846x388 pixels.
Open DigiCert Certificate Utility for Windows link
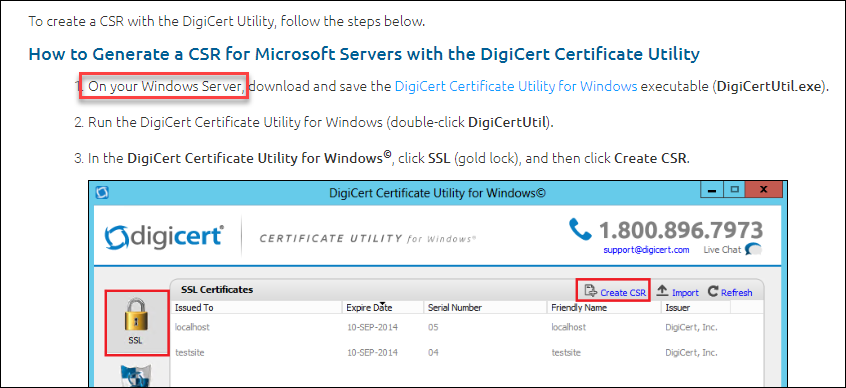click(x=516, y=86)
